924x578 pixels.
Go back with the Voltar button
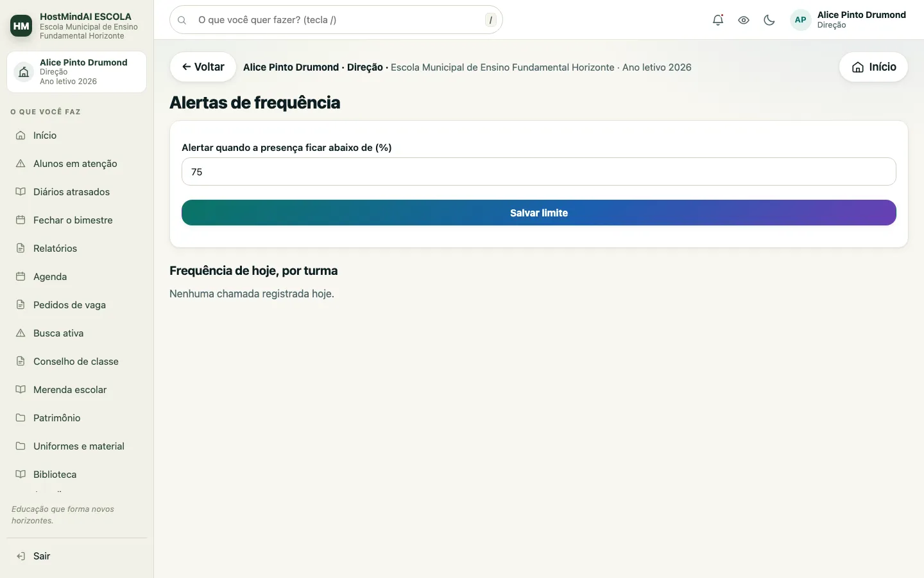click(x=203, y=67)
